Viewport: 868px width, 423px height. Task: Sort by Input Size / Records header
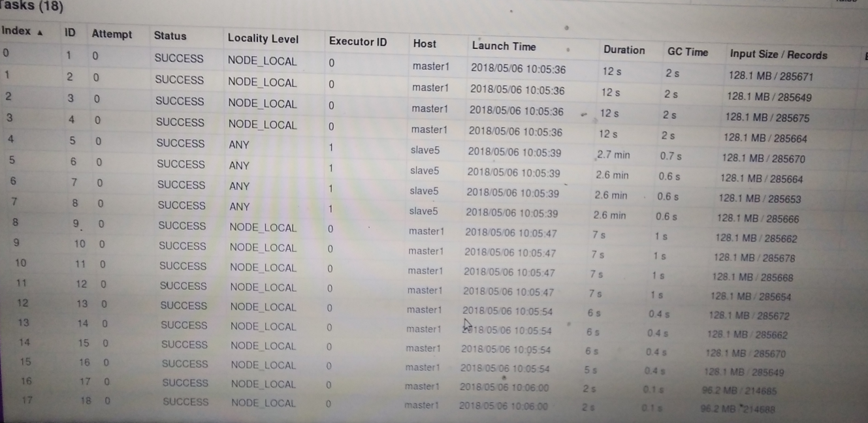tap(778, 55)
